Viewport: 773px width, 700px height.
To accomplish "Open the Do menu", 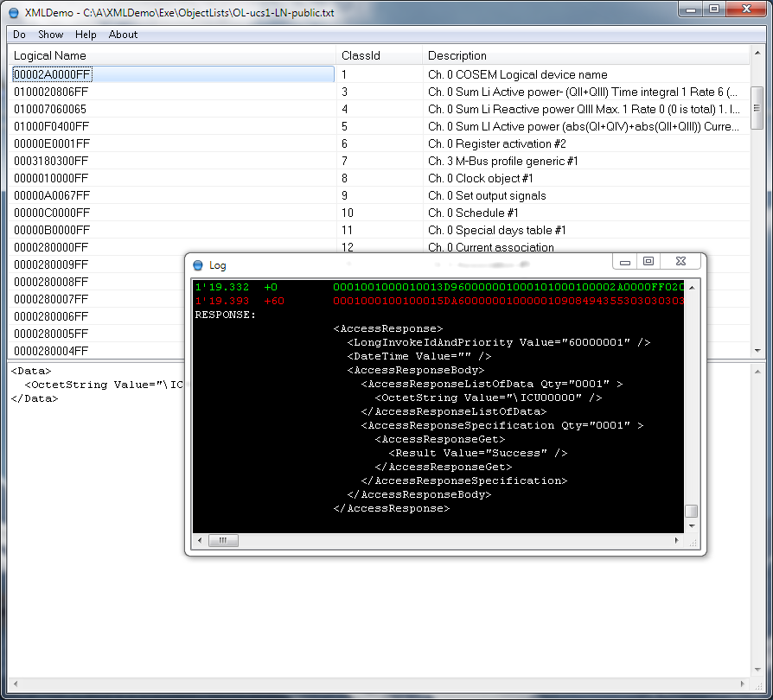I will [x=19, y=35].
